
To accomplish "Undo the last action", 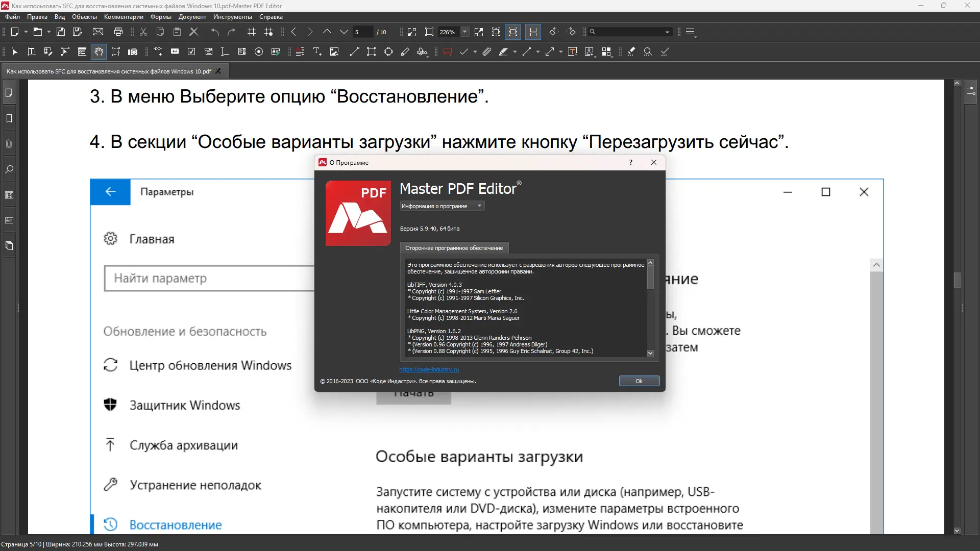I will pos(214,32).
